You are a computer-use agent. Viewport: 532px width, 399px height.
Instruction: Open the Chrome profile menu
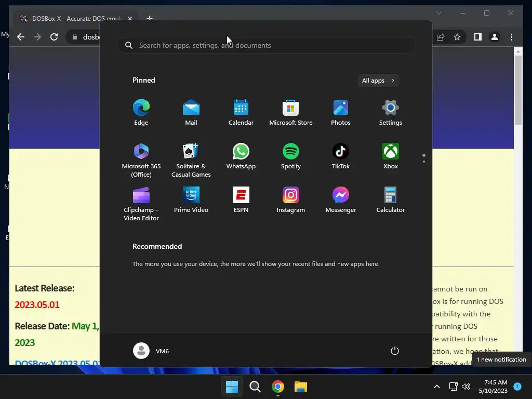[x=495, y=37]
